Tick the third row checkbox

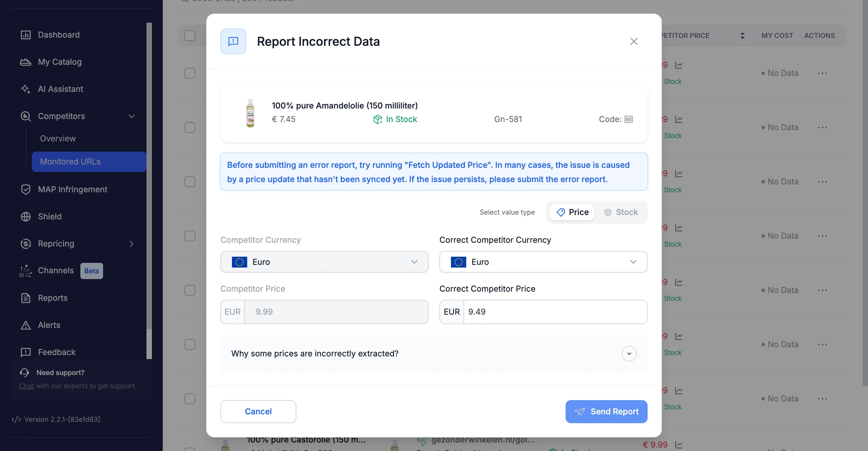click(190, 182)
